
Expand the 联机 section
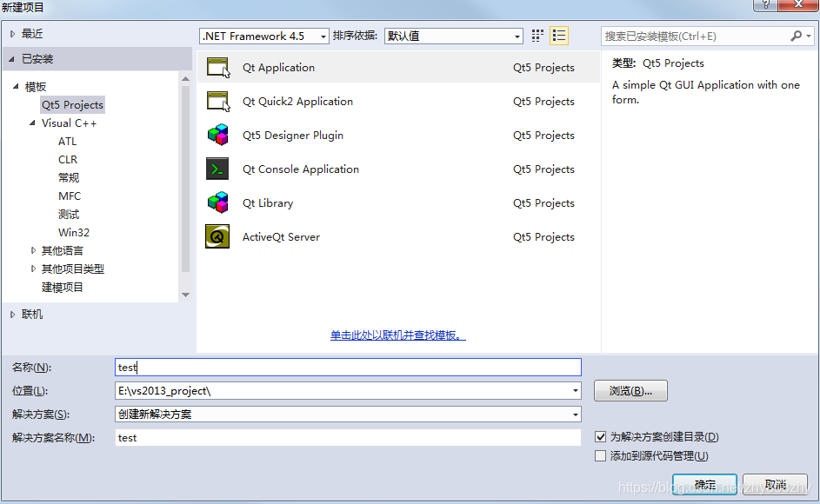[x=12, y=315]
